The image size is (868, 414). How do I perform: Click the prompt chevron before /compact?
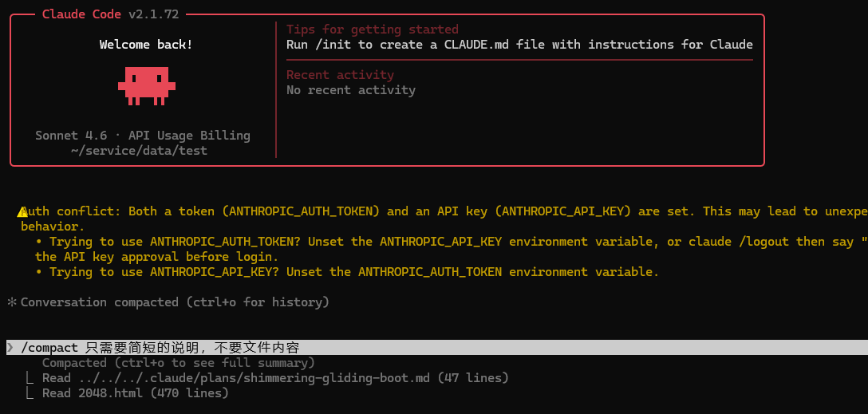coord(10,348)
